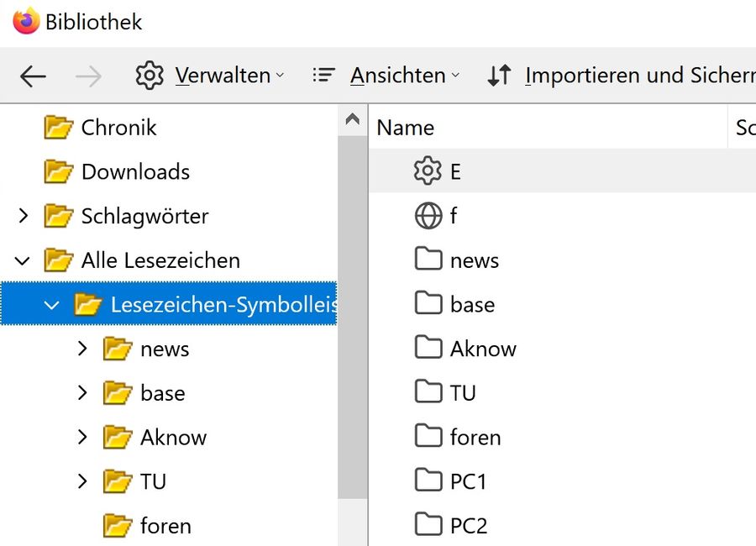Click the PC1 folder icon in list

pyautogui.click(x=428, y=481)
